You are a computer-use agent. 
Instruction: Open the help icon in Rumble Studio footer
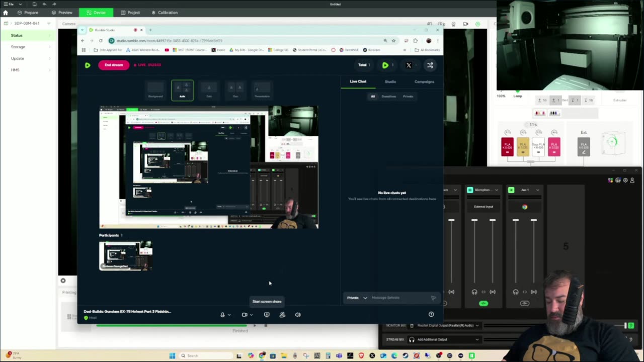click(x=431, y=315)
